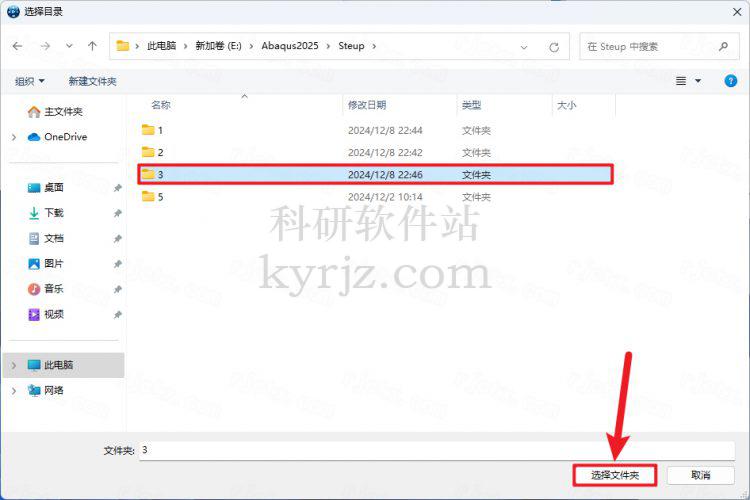Viewport: 750px width, 500px height.
Task: Expand the OneDrive tree node
Action: click(x=14, y=137)
